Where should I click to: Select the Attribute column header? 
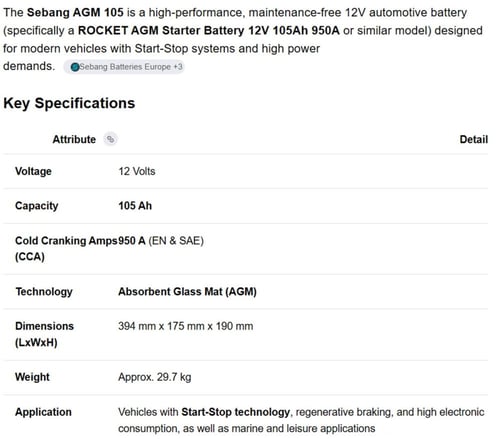[74, 139]
